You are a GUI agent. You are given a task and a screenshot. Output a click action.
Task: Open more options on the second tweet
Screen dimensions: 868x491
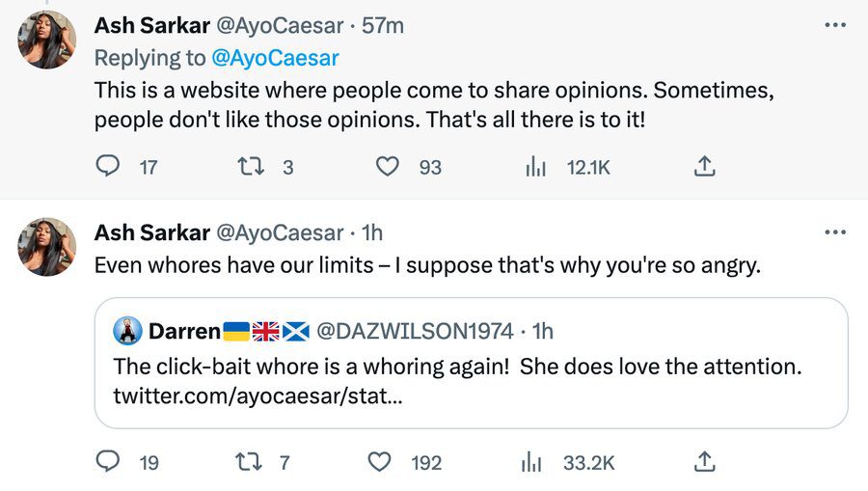(835, 232)
